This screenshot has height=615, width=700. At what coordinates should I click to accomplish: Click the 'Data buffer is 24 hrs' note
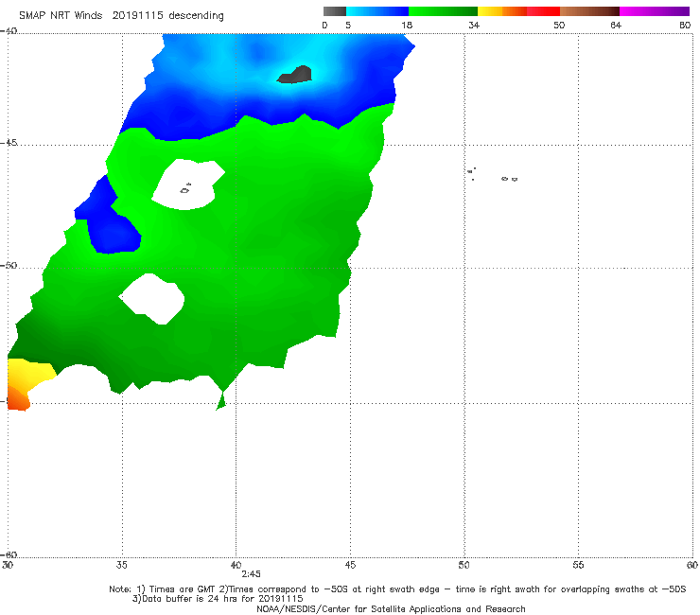click(218, 599)
